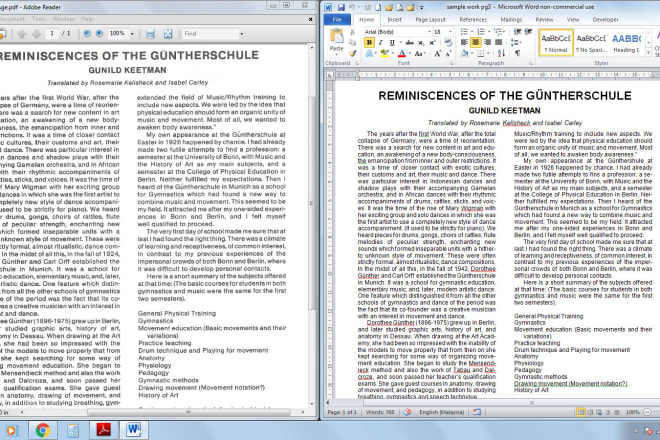Open the File tab in Word
Viewport: 660px width, 440px height.
coord(338,19)
